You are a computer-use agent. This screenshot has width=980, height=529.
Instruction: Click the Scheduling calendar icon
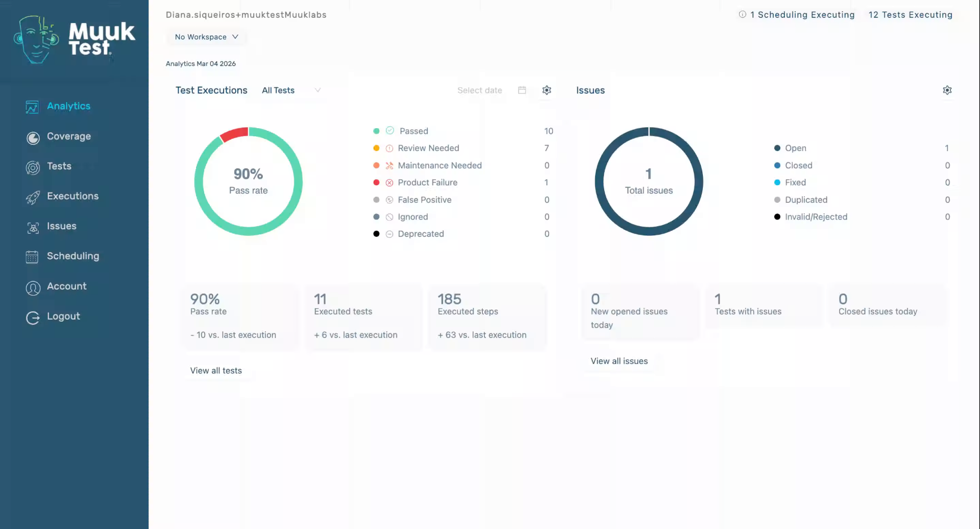(32, 257)
